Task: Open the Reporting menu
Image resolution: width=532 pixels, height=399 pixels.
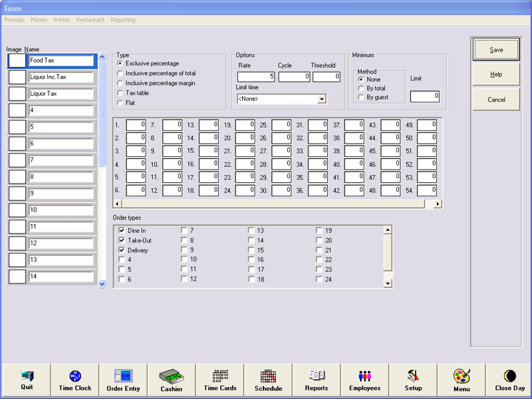Action: pos(123,20)
